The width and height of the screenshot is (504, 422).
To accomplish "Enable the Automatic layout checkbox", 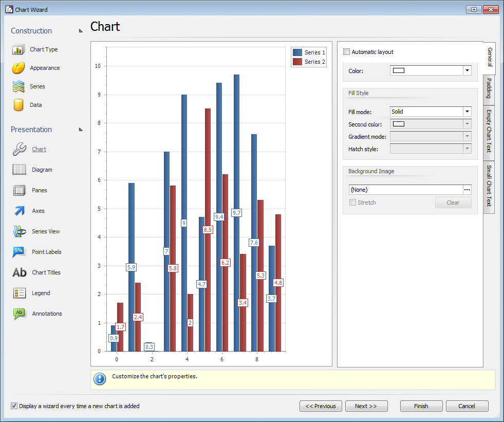I will tap(346, 52).
